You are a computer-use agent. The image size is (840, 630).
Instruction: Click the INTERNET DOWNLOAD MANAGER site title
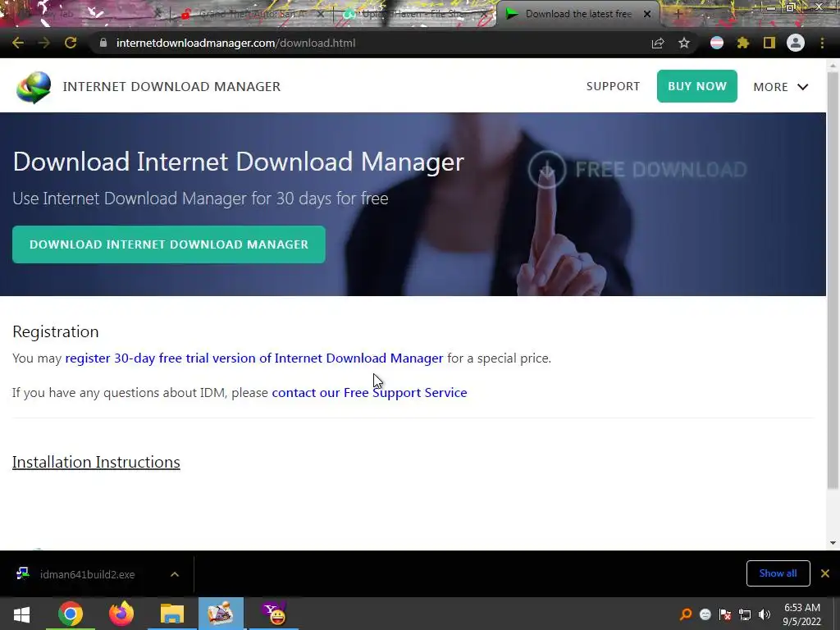171,87
